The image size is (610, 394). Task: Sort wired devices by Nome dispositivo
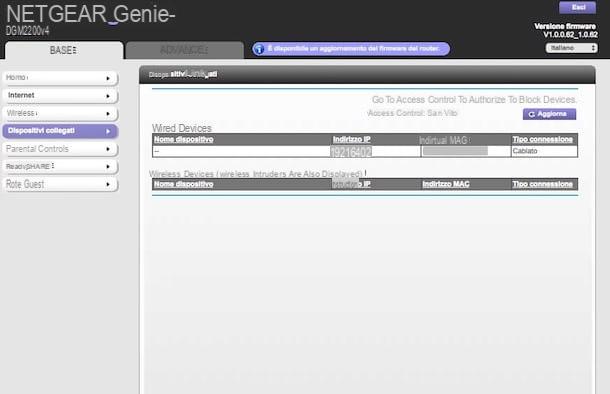[x=184, y=139]
